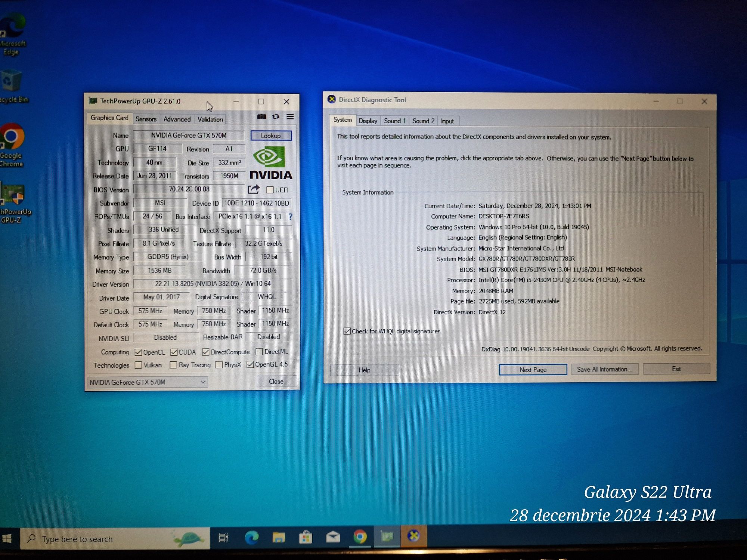Launch Edge from the taskbar
Image resolution: width=747 pixels, height=560 pixels.
coord(251,538)
